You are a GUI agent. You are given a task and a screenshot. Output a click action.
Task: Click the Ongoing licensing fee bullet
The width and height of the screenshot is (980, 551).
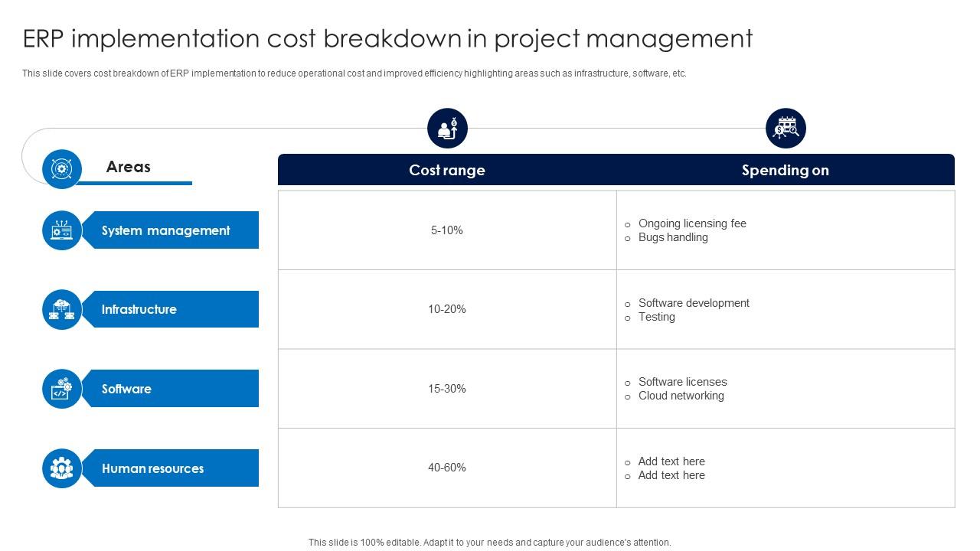coord(692,223)
